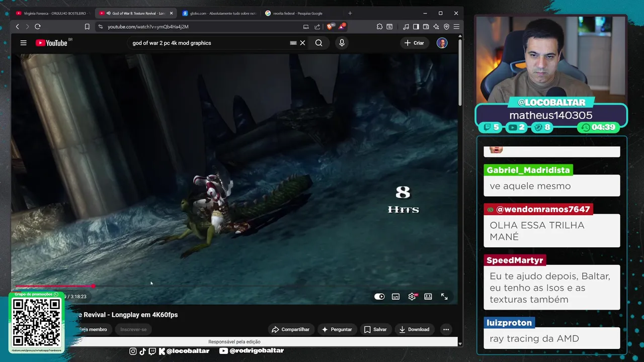Start voice search with the microphone

pos(342,43)
